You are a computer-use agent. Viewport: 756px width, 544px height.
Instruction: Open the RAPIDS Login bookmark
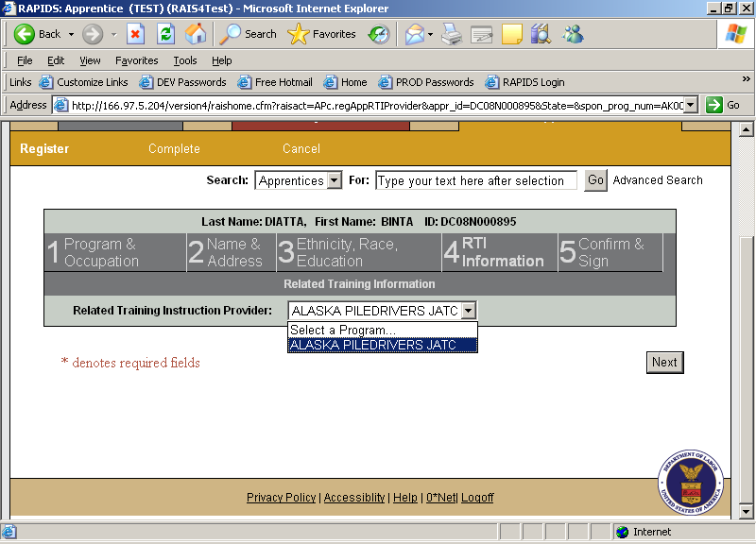(524, 82)
